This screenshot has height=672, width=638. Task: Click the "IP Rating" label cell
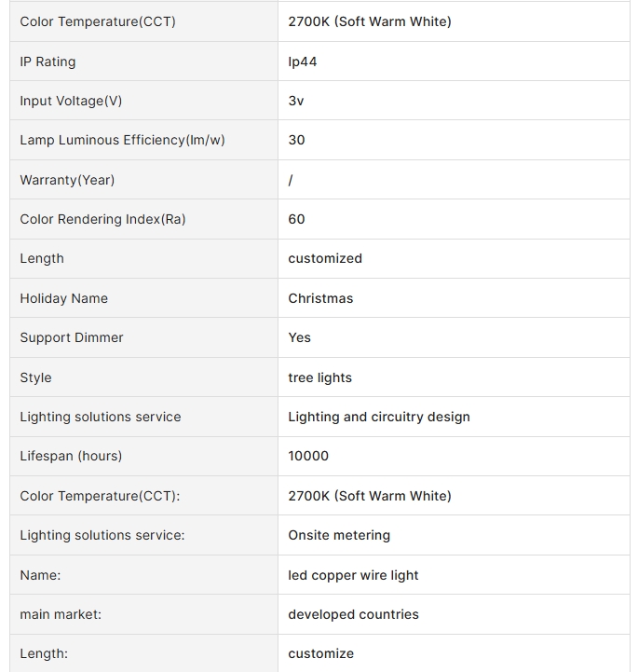(x=48, y=62)
